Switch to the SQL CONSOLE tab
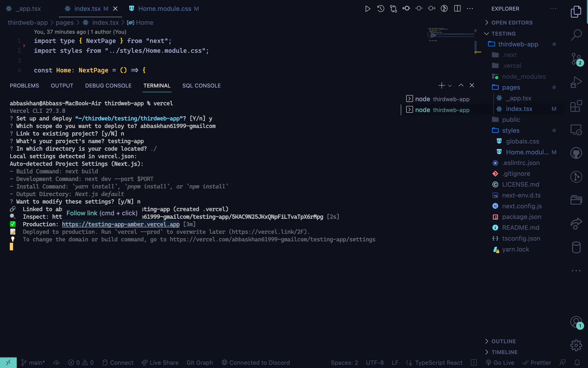The image size is (588, 368). (x=201, y=86)
